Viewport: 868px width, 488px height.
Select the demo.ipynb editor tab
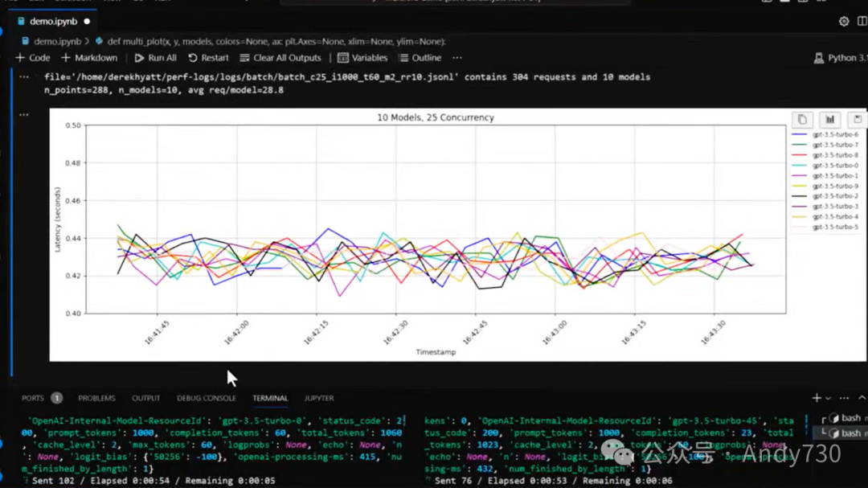(x=53, y=22)
